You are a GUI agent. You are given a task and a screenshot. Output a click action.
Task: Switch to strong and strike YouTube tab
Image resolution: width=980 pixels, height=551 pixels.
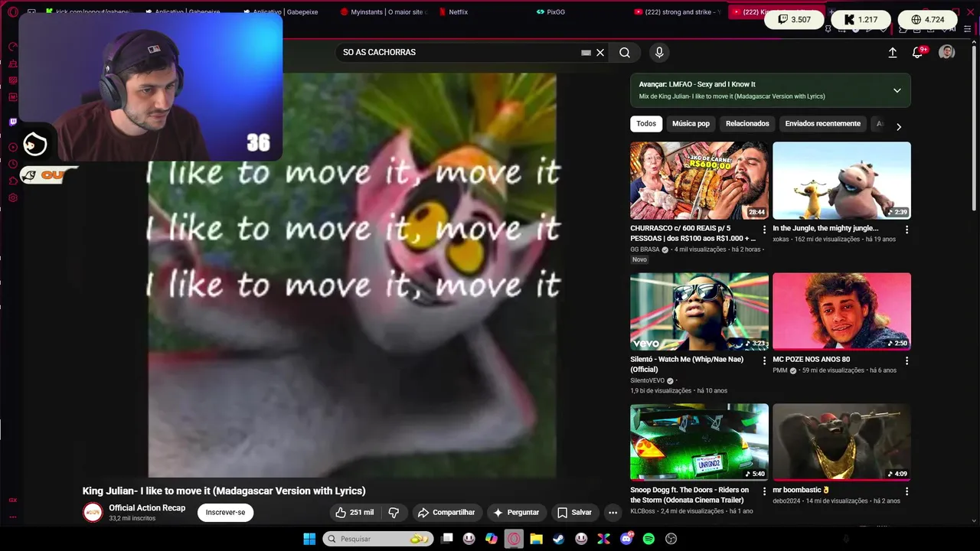click(677, 12)
